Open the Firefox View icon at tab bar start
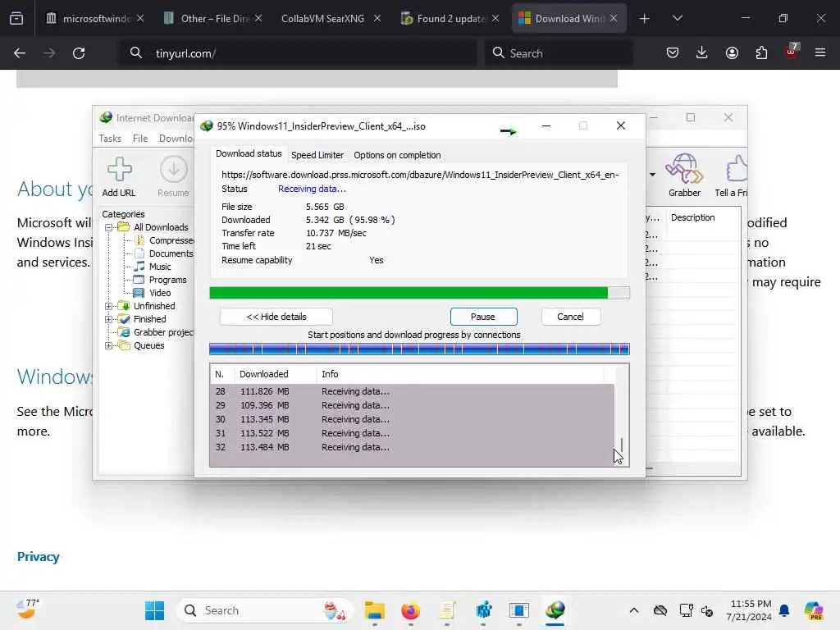Viewport: 840px width, 630px height. (16, 19)
